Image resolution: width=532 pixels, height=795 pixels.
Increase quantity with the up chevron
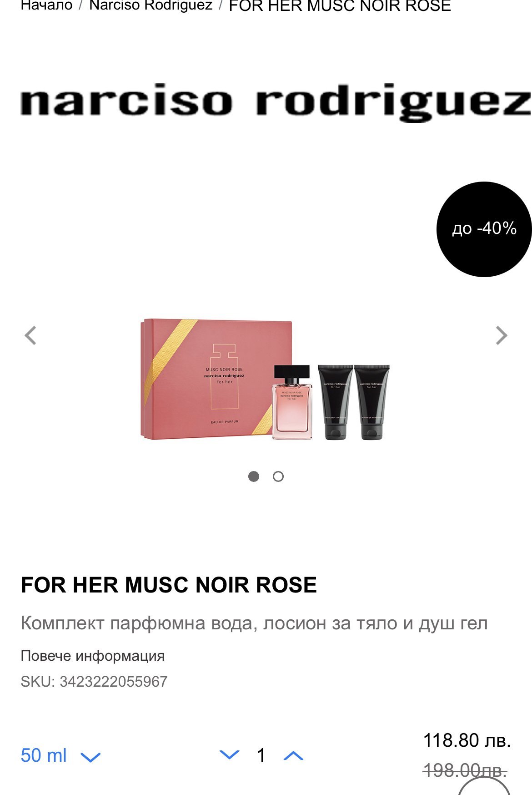pos(293,756)
